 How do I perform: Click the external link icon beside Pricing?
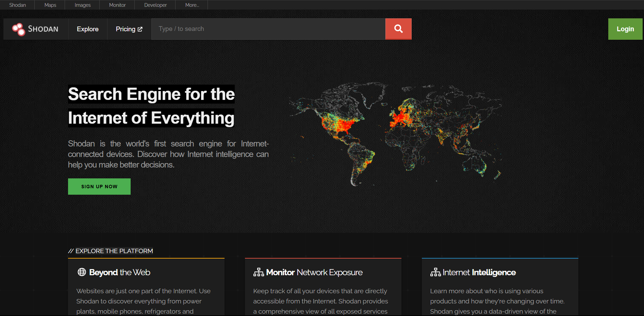(140, 29)
